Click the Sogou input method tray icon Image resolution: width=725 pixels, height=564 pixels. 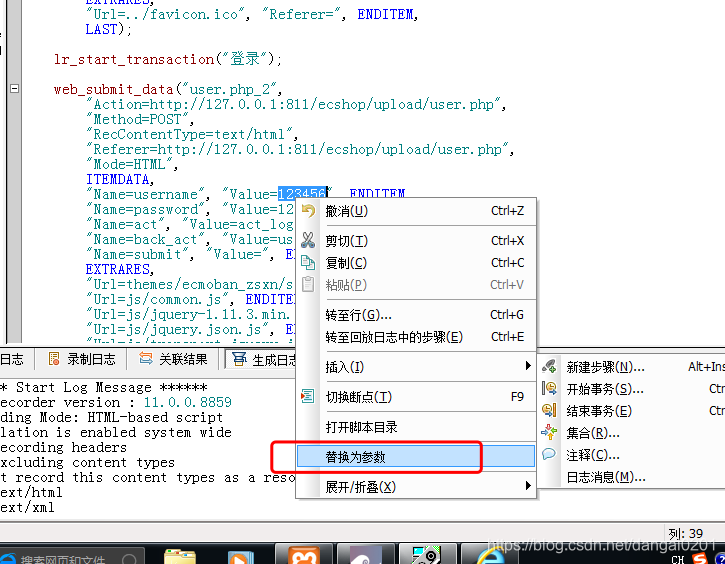tap(699, 558)
